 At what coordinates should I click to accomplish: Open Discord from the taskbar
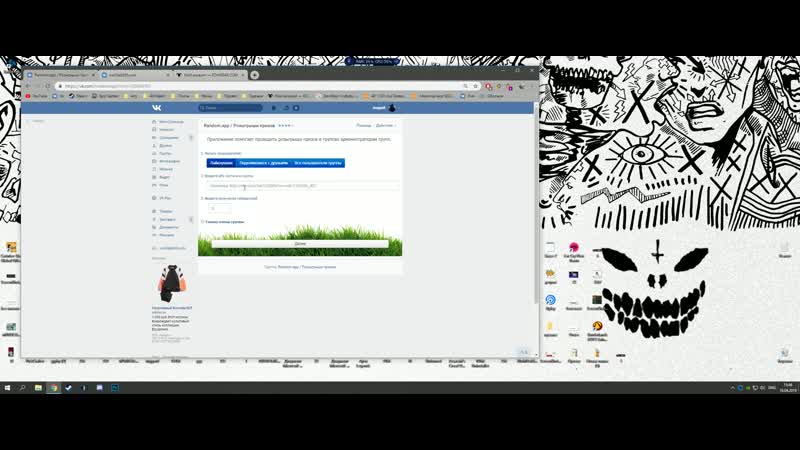[99, 388]
